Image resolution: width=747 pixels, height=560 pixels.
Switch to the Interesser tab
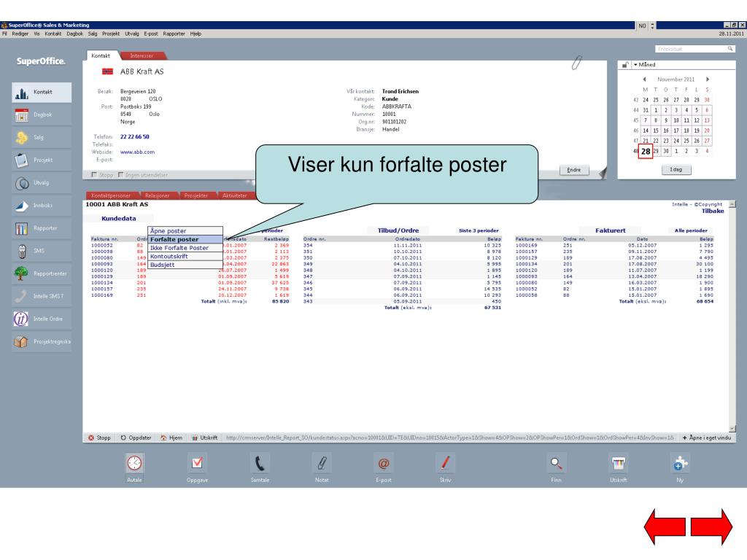(x=142, y=55)
